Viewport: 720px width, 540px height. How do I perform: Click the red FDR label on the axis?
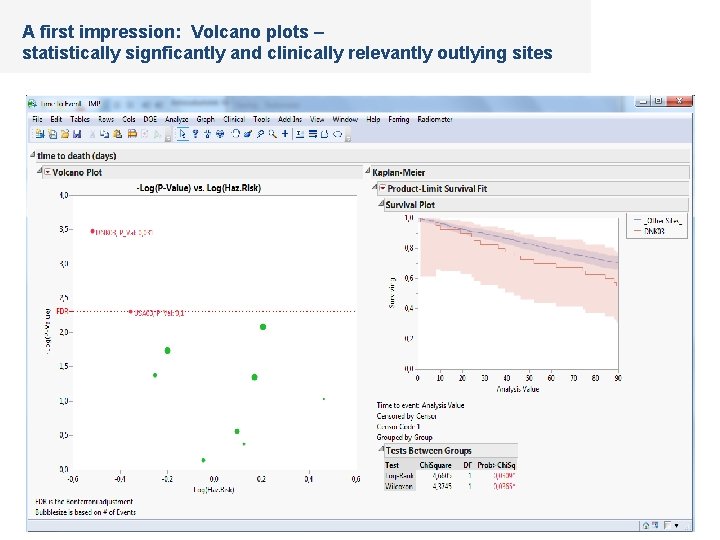tap(62, 311)
